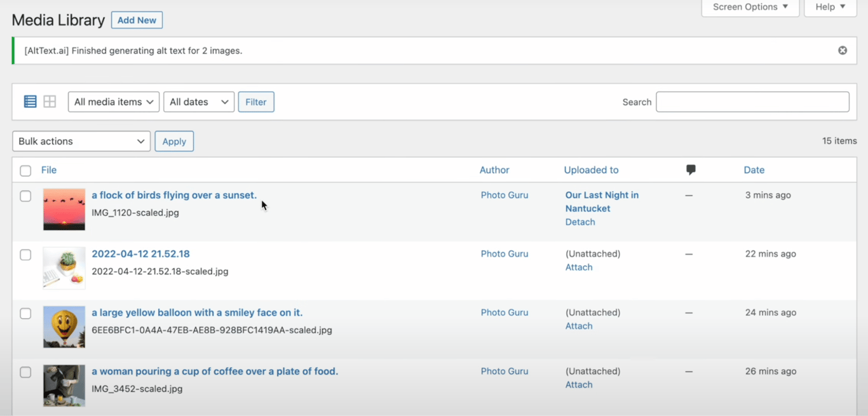Open Photo Guru's author page
The width and height of the screenshot is (868, 416).
pyautogui.click(x=504, y=195)
